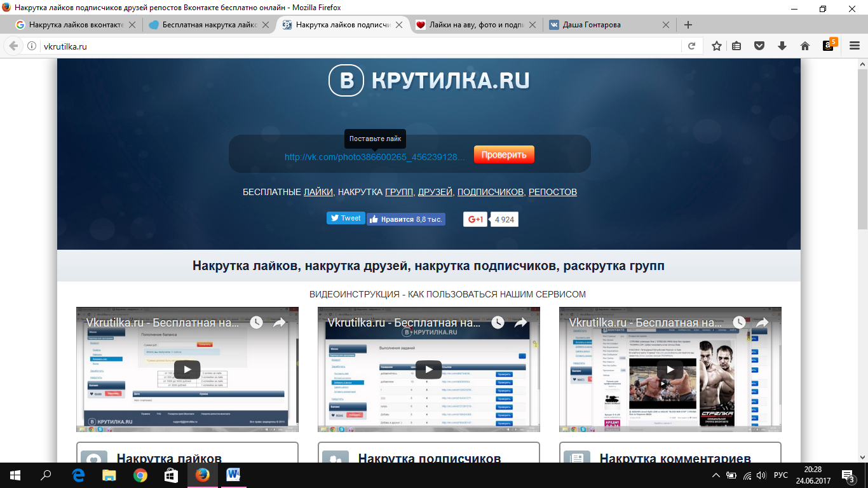Open the system volume icon
The height and width of the screenshot is (488, 868).
pos(762,475)
